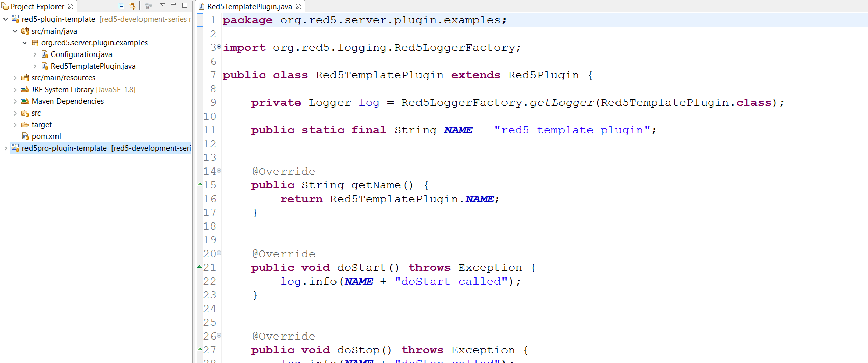
Task: Select src/main/resources label
Action: tap(63, 78)
